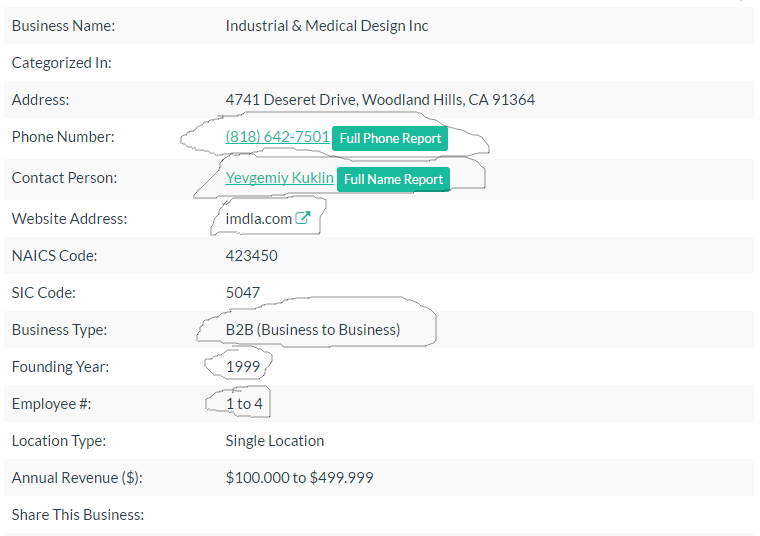Click the Share This Business: label

(x=78, y=515)
